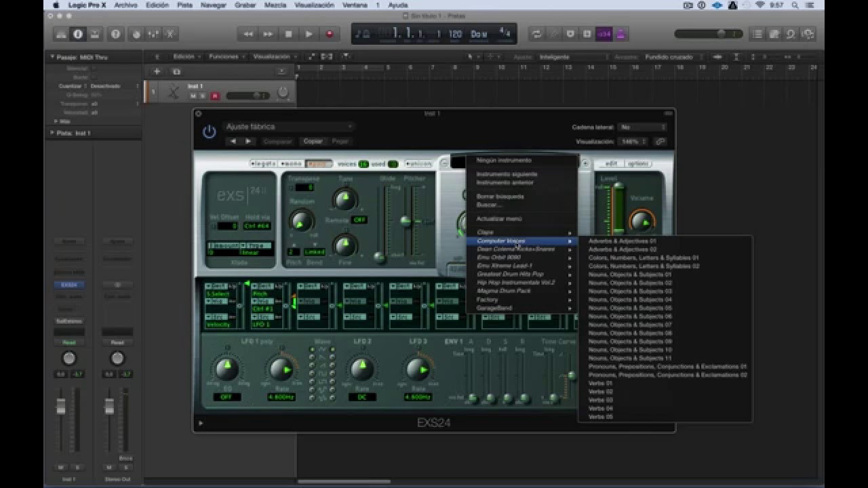Rewind the playhead
This screenshot has width=868, height=488.
click(248, 34)
